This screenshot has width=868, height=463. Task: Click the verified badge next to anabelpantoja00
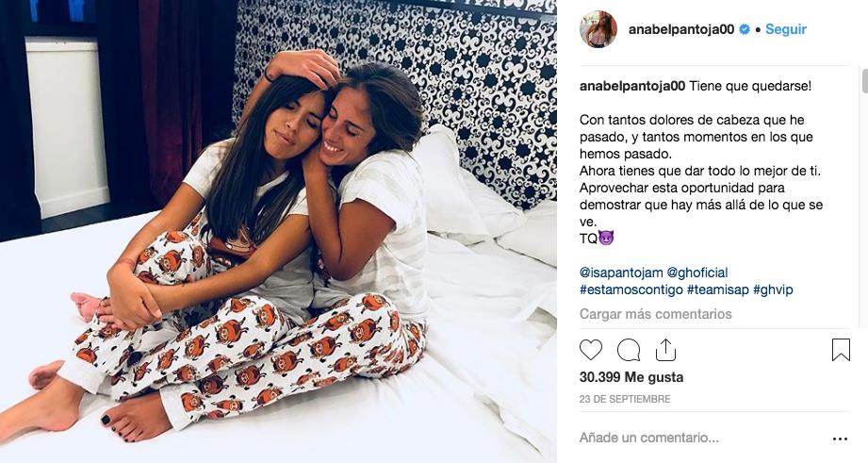point(745,29)
